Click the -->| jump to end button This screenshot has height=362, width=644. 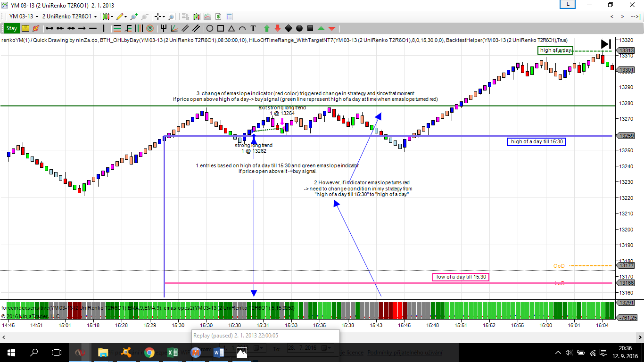[x=636, y=16]
